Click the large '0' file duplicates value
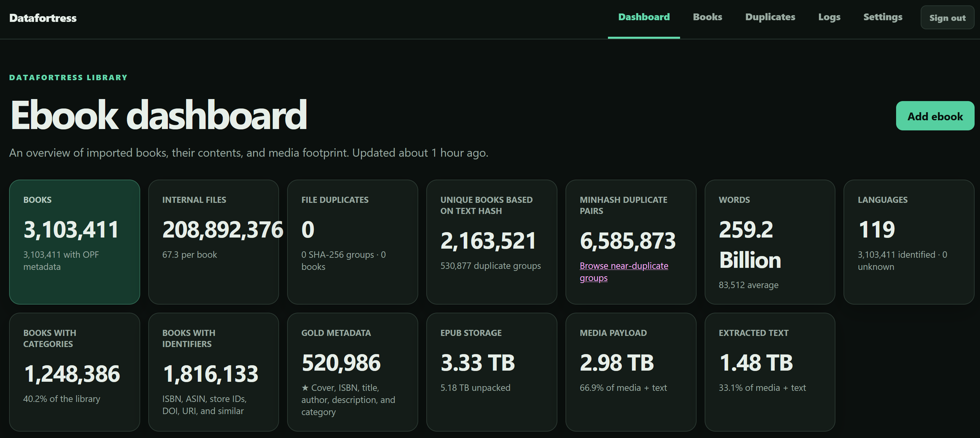This screenshot has height=438, width=980. tap(308, 230)
